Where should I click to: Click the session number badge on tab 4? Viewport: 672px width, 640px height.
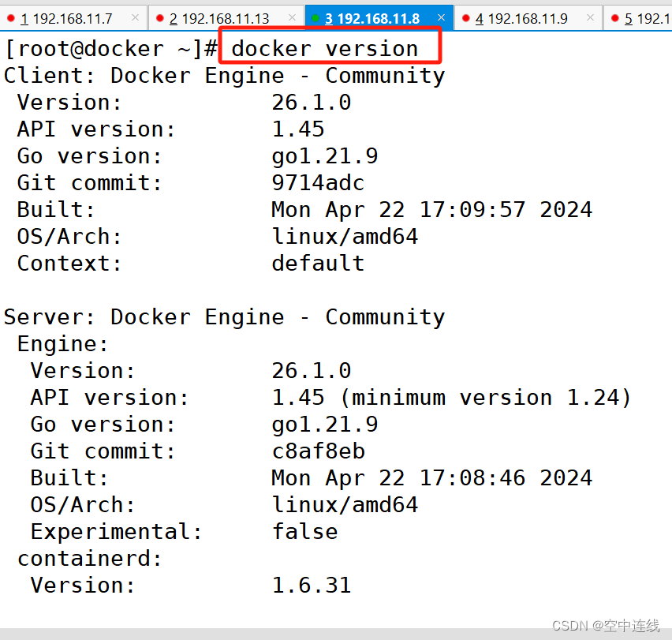[x=480, y=17]
